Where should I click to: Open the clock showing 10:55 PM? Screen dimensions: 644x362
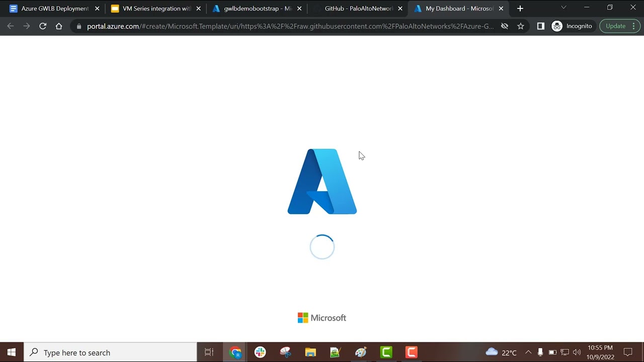coord(600,352)
